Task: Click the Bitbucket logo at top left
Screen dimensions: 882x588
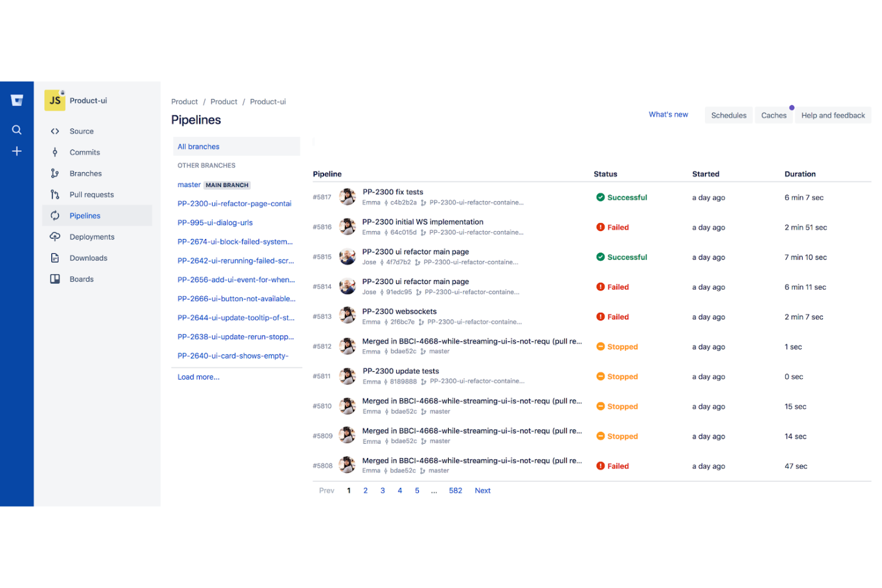Action: coord(17,99)
